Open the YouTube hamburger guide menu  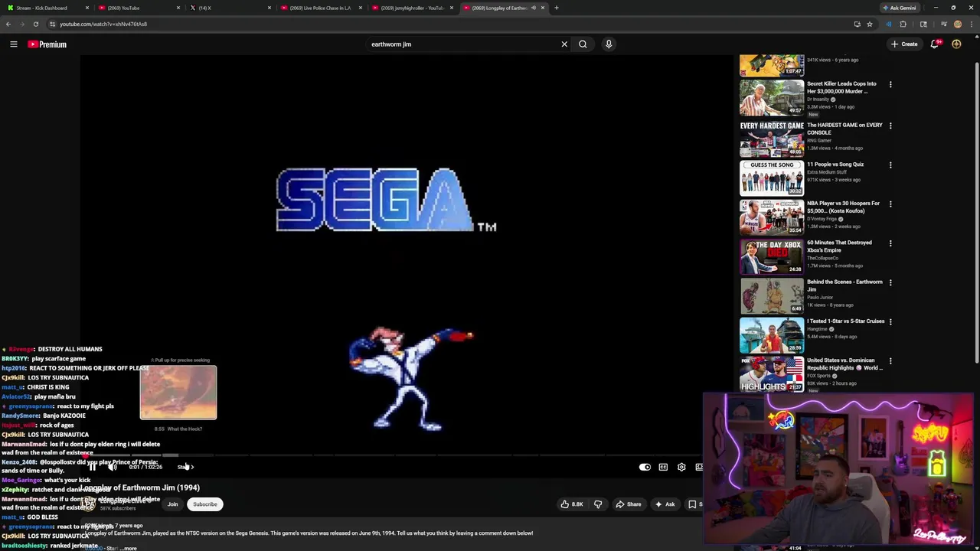tap(13, 44)
